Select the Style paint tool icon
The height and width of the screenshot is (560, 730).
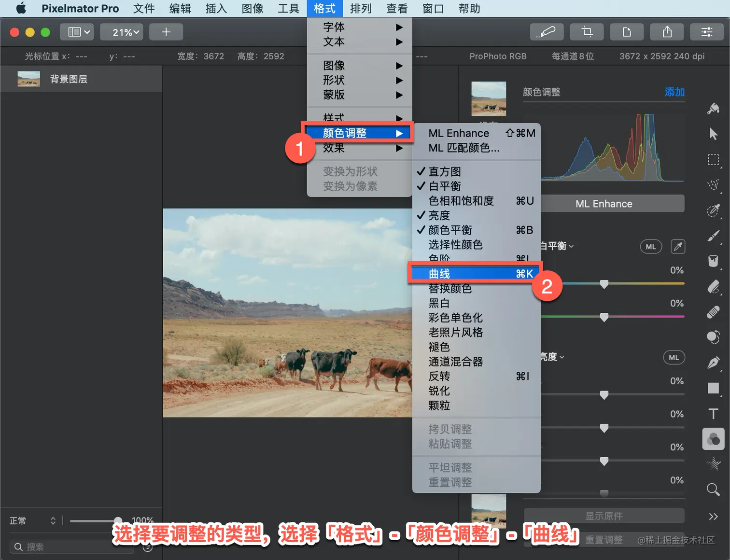tap(713, 109)
